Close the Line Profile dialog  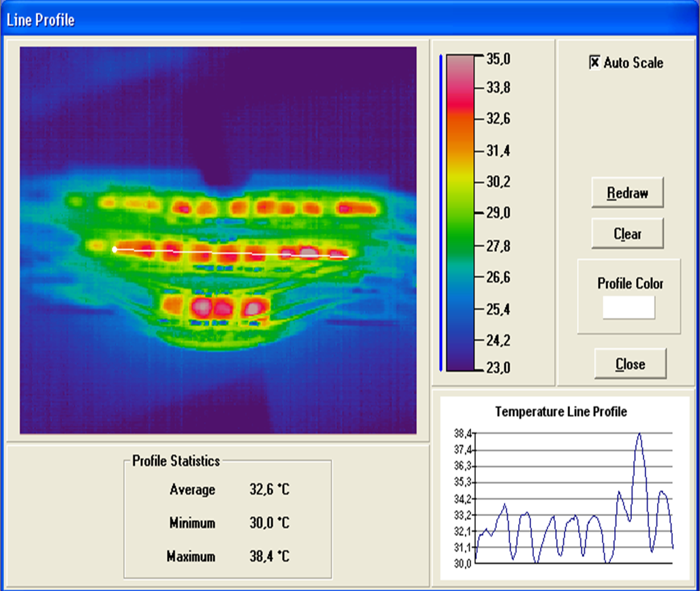click(630, 364)
